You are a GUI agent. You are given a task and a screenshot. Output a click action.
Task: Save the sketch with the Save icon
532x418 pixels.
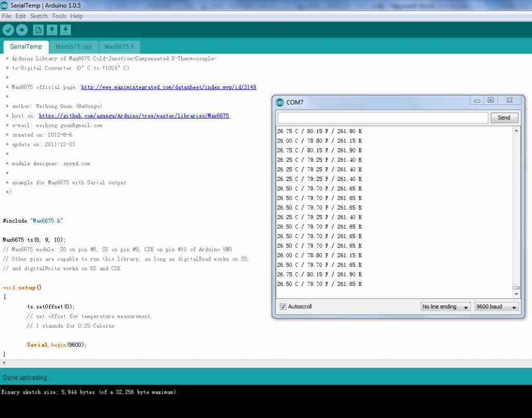[x=65, y=30]
